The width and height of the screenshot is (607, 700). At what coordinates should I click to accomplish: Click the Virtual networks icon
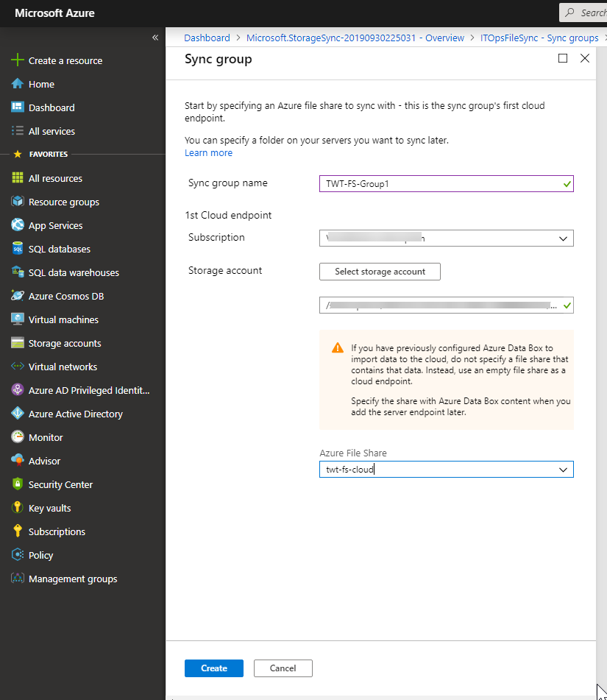18,366
